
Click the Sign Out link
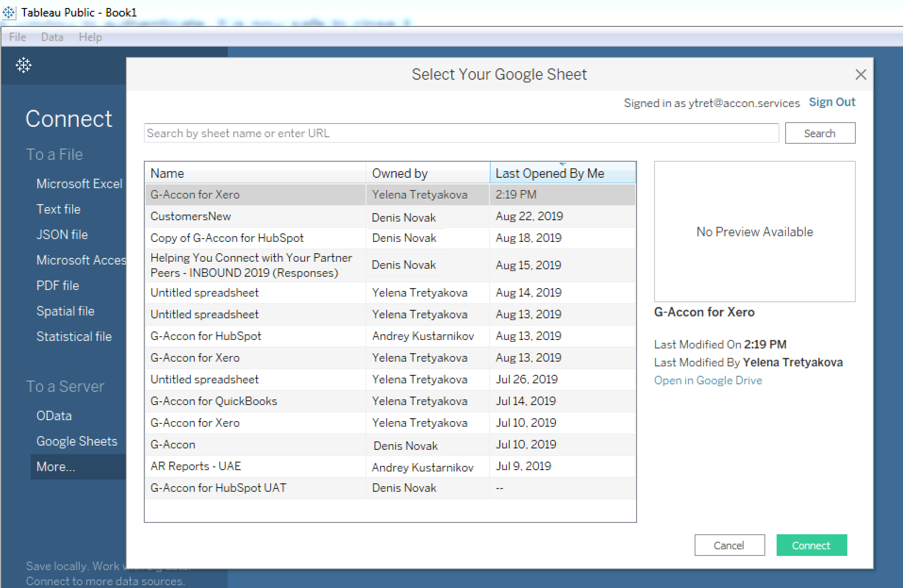832,102
